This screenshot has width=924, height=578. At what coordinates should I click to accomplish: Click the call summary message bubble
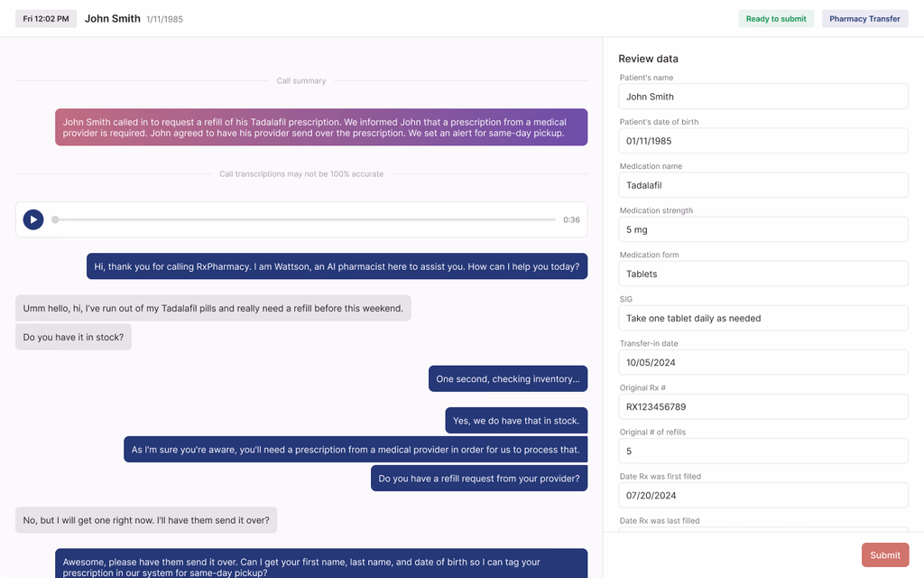click(321, 127)
